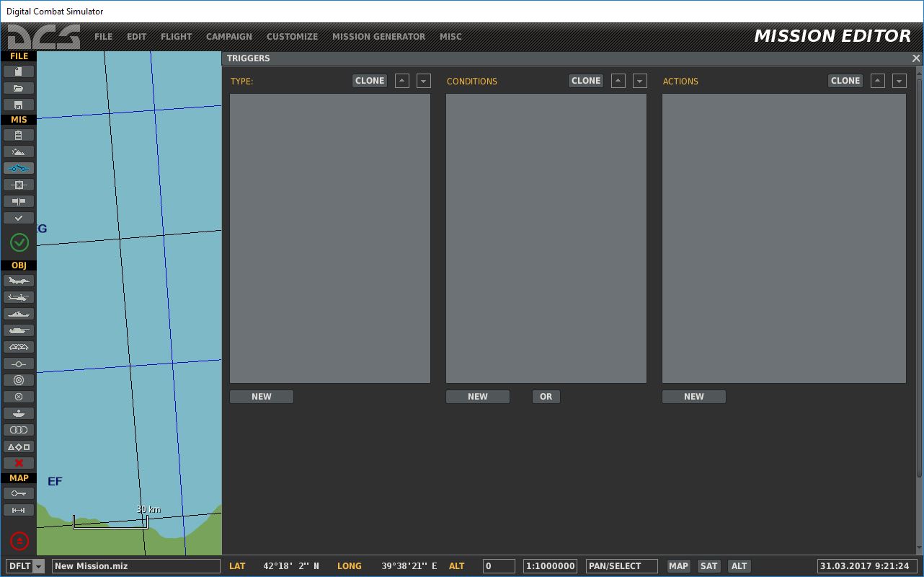Viewport: 924px width, 577px height.
Task: Open the weather editor icon
Action: tap(19, 151)
